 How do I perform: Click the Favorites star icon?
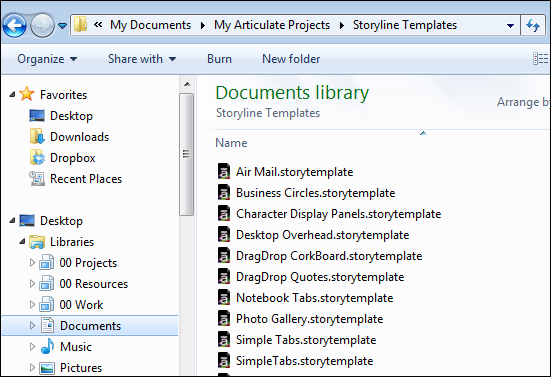pyautogui.click(x=27, y=94)
